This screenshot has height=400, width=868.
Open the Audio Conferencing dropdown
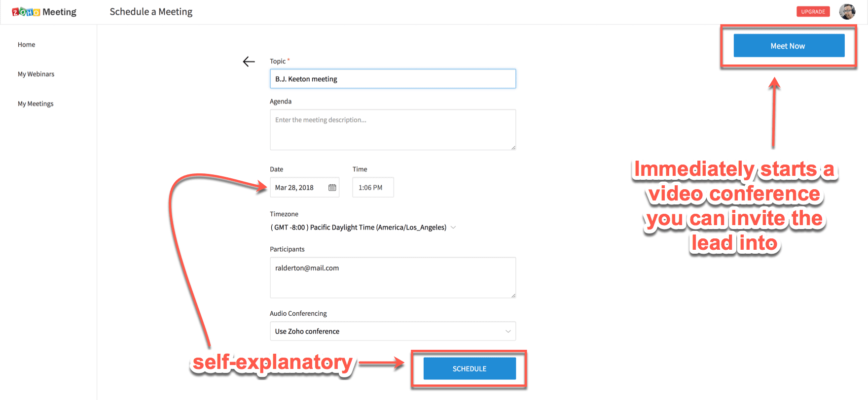tap(393, 331)
